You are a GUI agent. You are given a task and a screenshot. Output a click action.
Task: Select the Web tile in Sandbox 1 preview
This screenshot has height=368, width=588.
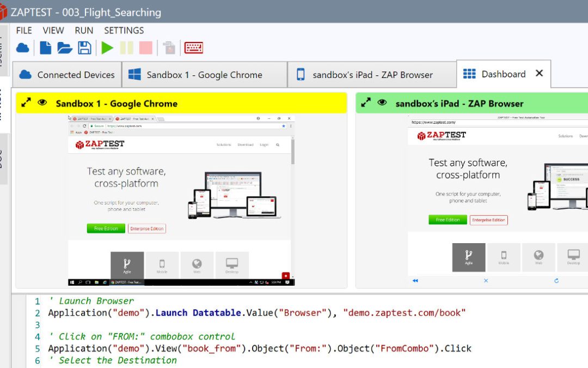(x=197, y=266)
